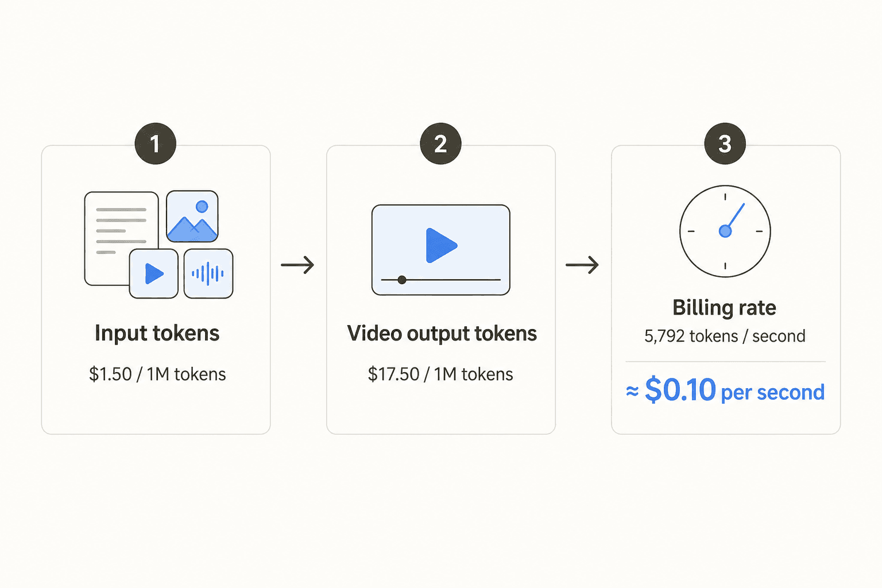Click the "$1.50 / 1M tokens" price
The image size is (882, 588).
point(157,374)
